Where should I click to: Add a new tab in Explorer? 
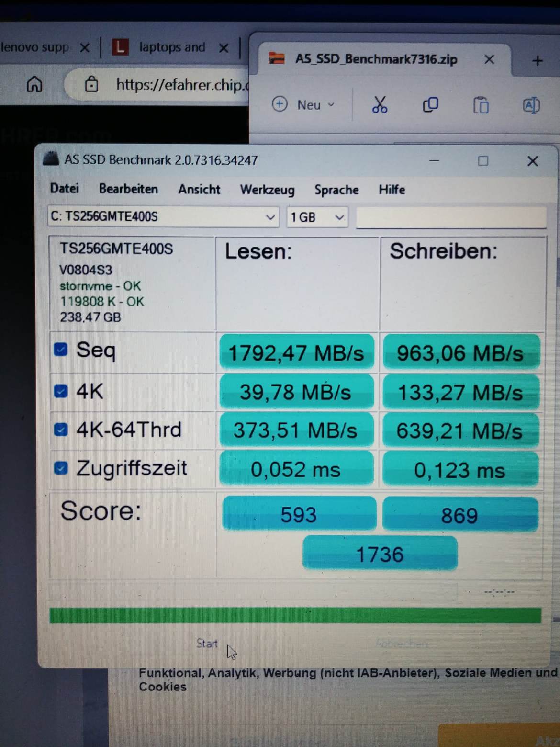537,61
